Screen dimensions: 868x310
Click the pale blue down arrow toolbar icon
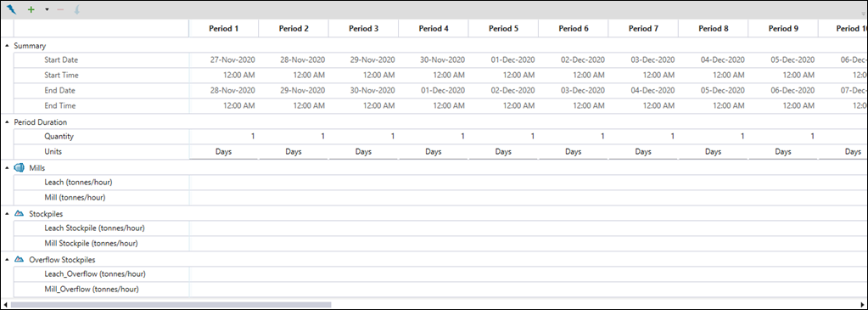pyautogui.click(x=76, y=9)
